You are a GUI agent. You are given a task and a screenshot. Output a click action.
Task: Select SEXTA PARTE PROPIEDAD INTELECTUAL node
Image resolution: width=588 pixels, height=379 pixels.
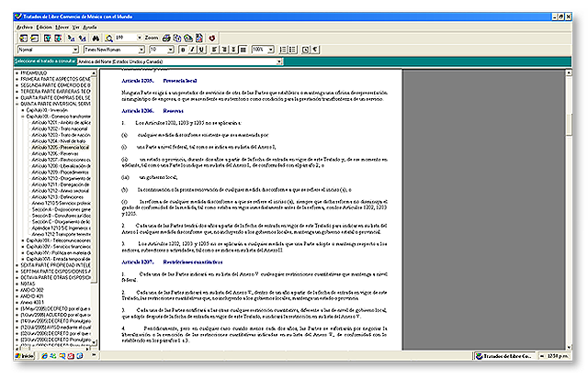click(x=55, y=265)
